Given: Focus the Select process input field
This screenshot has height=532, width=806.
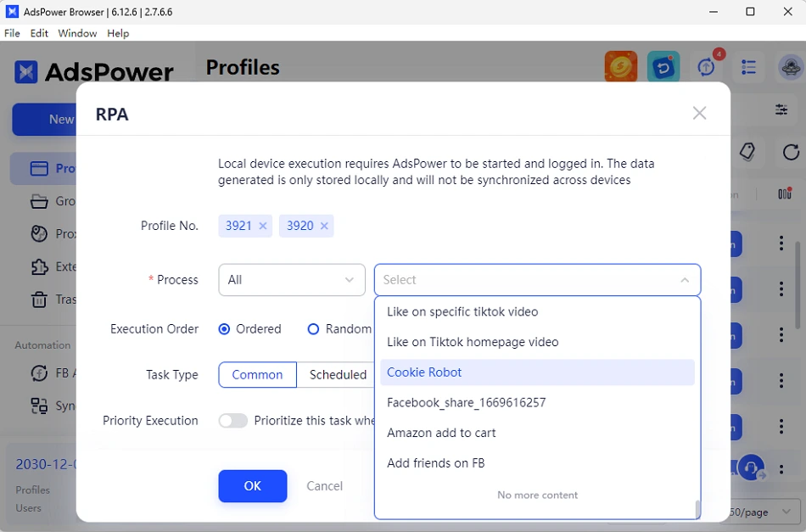Looking at the screenshot, I should pyautogui.click(x=537, y=280).
